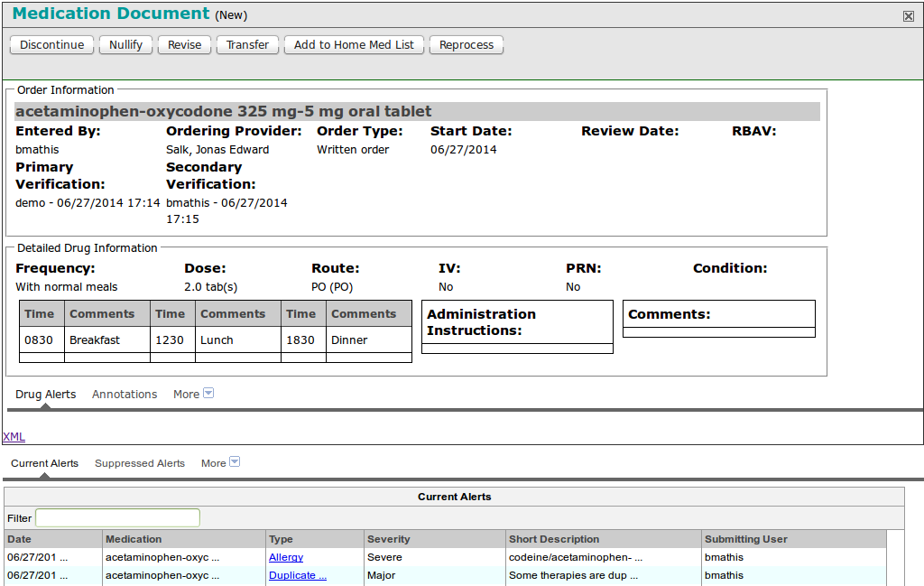The height and width of the screenshot is (586, 924).
Task: Click 'Some therapies are dup ...' description cell
Action: click(604, 575)
